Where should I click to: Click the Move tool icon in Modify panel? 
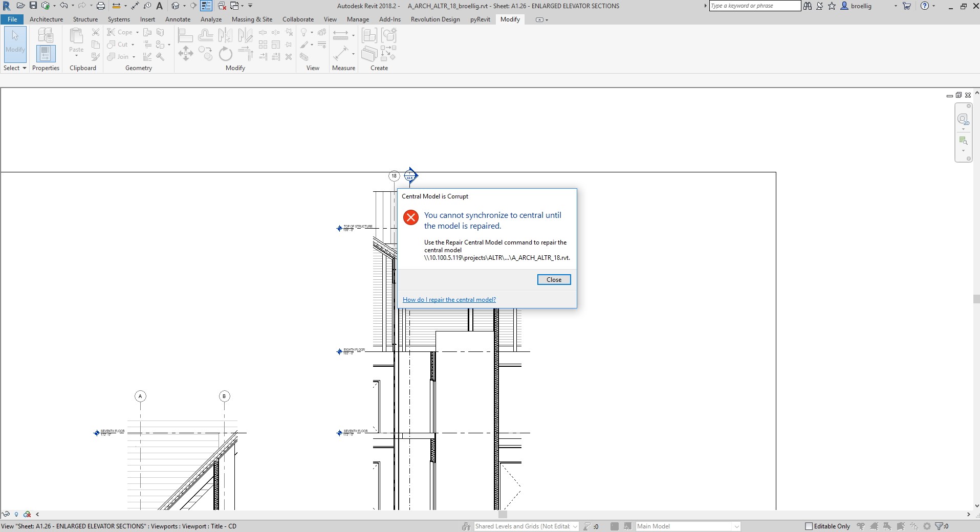coord(186,53)
